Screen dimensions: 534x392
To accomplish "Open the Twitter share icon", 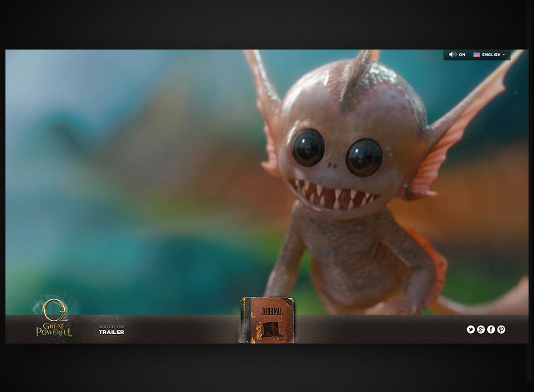I will 471,329.
